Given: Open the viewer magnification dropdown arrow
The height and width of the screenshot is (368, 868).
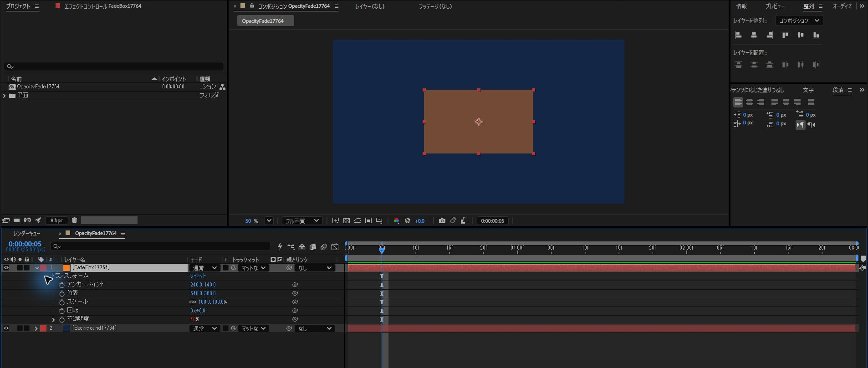Looking at the screenshot, I should (269, 221).
